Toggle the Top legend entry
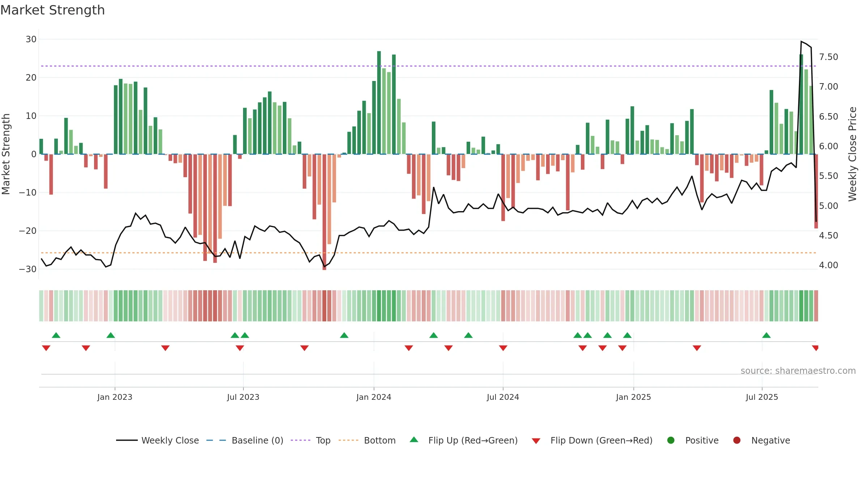This screenshot has height=488, width=868. point(310,440)
